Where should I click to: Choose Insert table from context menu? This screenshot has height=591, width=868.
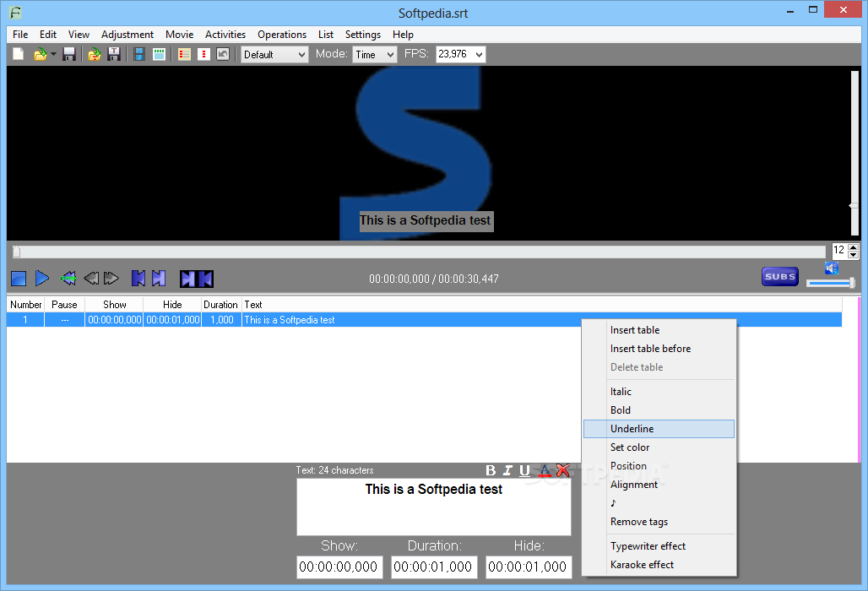pyautogui.click(x=659, y=330)
